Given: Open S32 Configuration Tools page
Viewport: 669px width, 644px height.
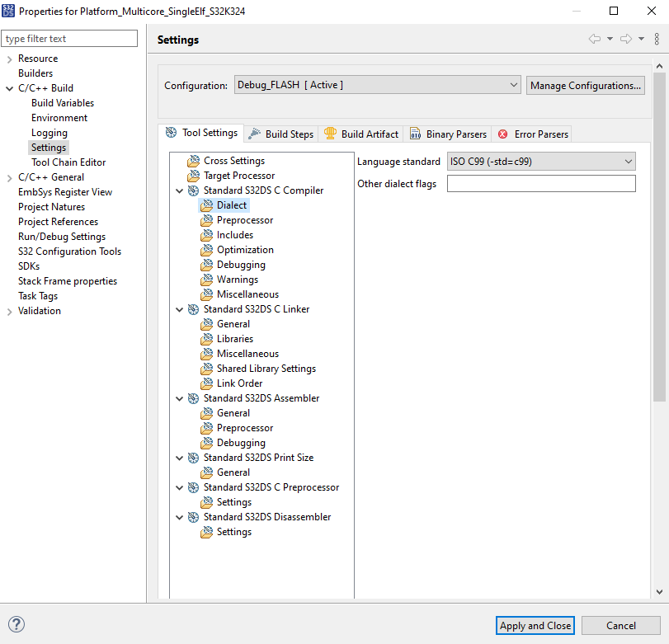Looking at the screenshot, I should point(69,251).
